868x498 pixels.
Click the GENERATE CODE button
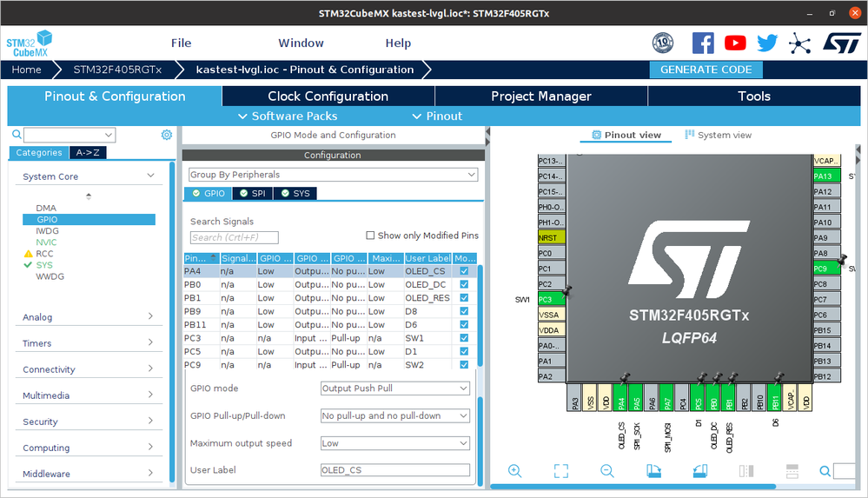pos(706,70)
